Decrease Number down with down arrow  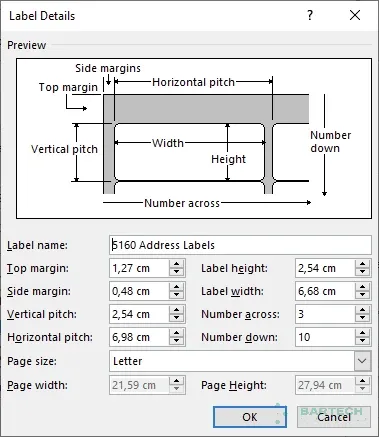point(362,341)
